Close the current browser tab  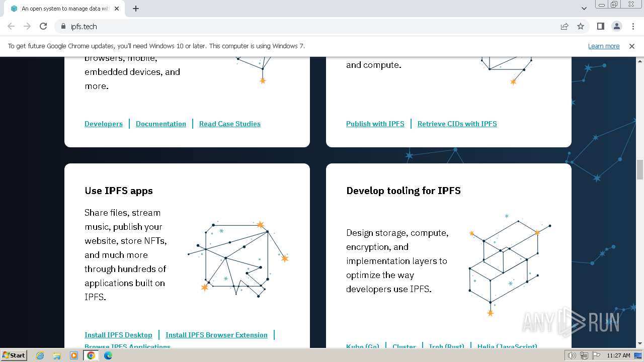117,9
